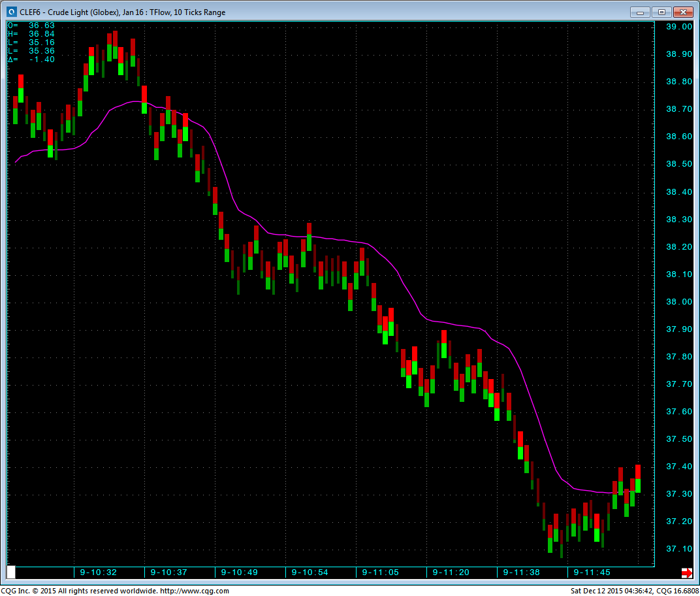Click the 37.30 price scale label
This screenshot has height=596, width=700.
point(679,495)
